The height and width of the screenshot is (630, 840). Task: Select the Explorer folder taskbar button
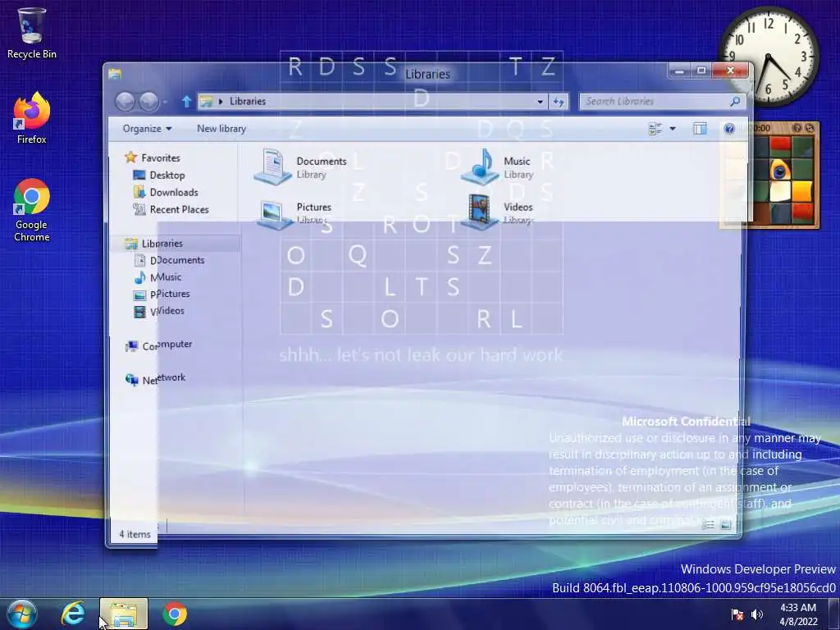[123, 614]
